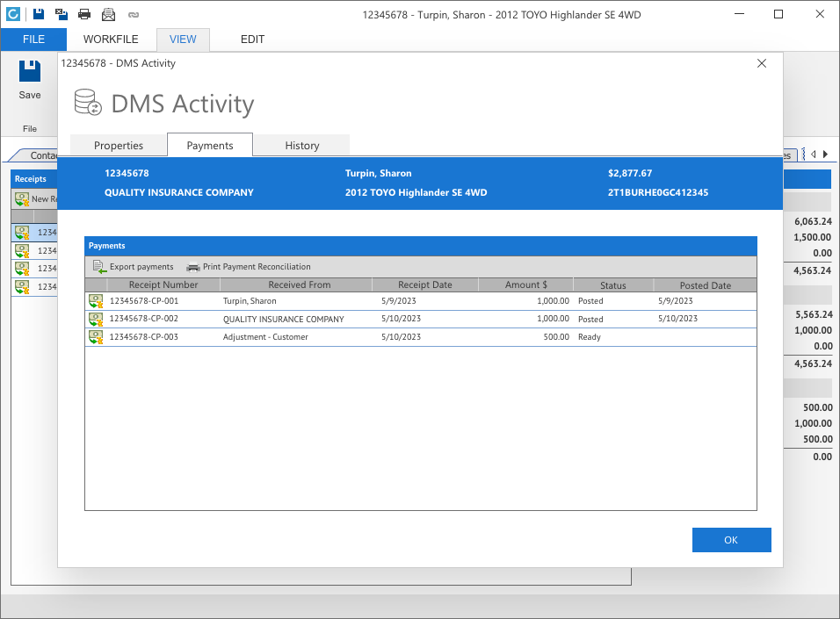
Task: Click the Save and Close title bar icon
Action: point(62,14)
